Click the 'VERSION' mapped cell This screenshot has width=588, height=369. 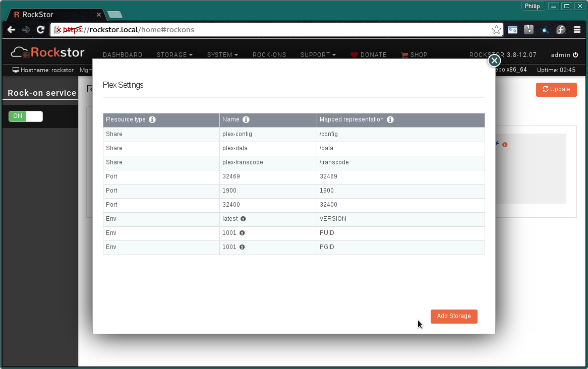[x=401, y=219]
